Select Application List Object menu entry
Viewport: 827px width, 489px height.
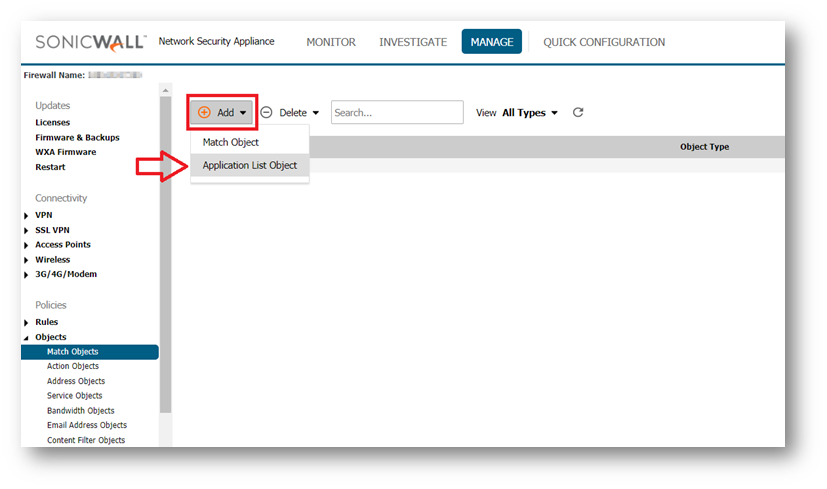click(249, 166)
